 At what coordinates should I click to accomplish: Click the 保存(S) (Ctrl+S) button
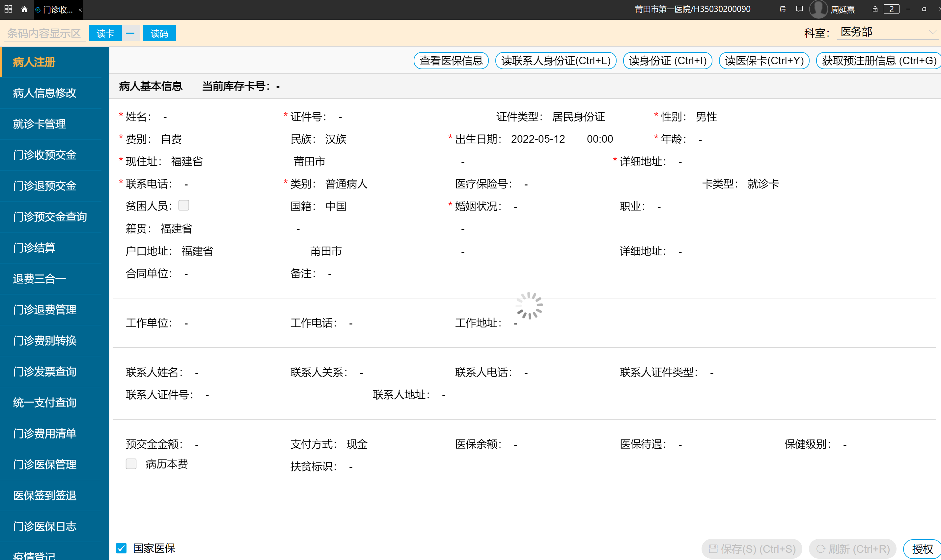752,549
